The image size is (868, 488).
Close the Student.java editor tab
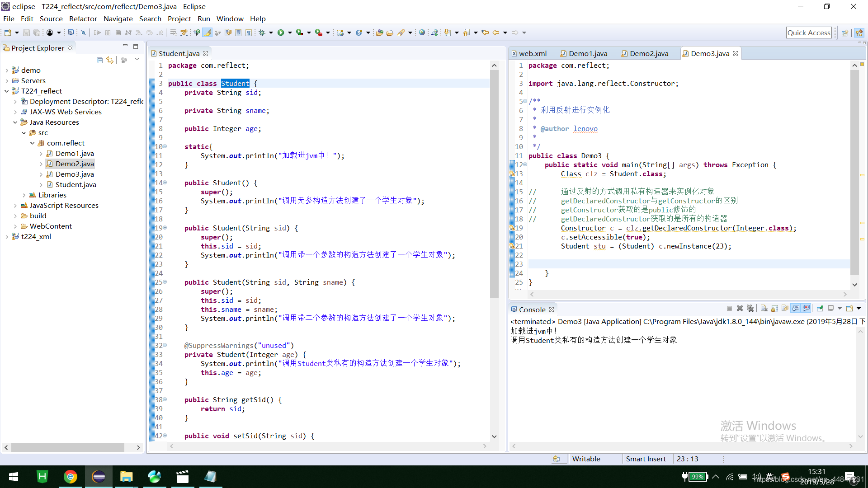(x=206, y=53)
